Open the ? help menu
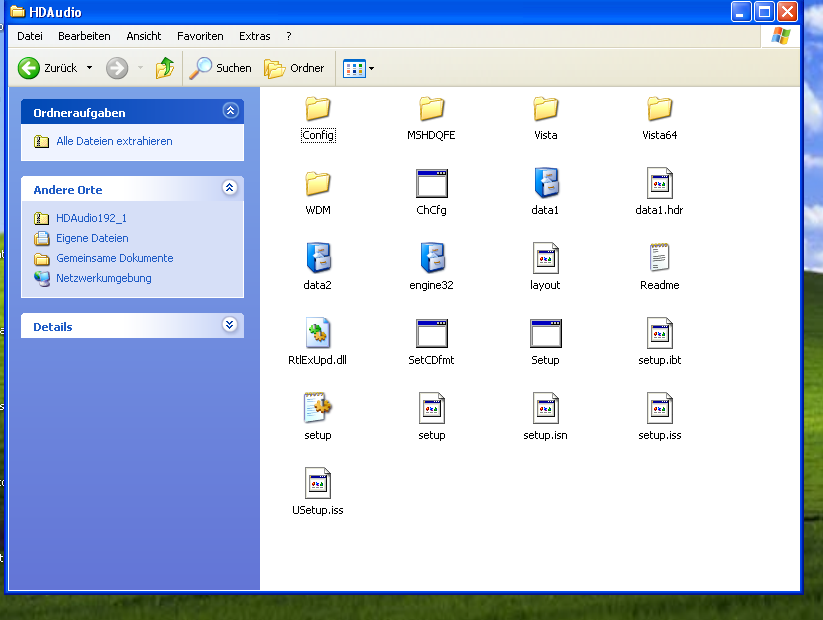This screenshot has height=620, width=823. point(289,36)
